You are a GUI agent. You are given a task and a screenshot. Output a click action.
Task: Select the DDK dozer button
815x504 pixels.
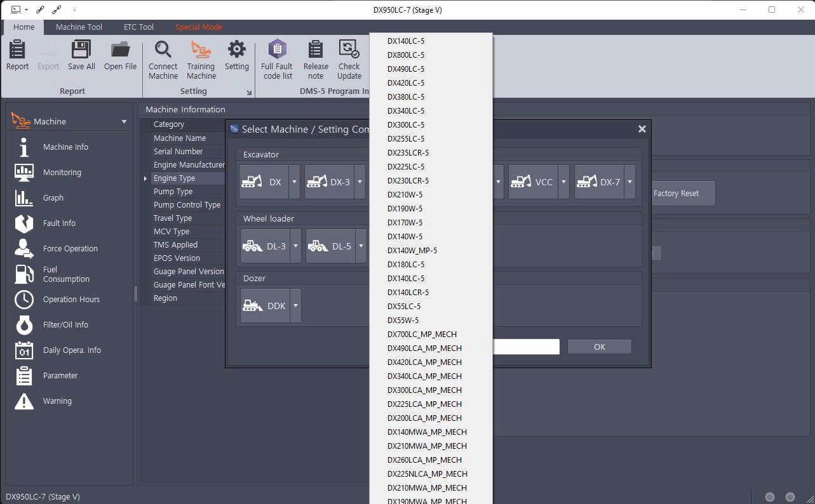[265, 306]
